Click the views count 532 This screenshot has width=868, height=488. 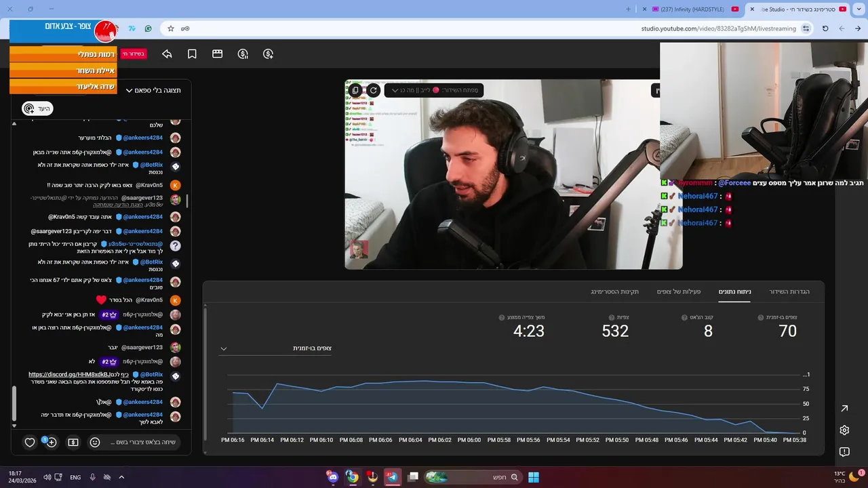click(615, 331)
